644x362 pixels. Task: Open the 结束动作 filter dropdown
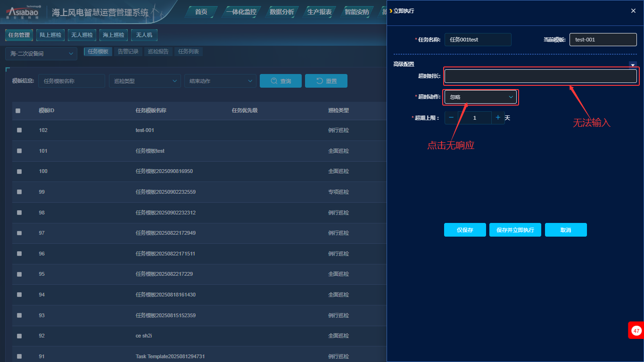(x=220, y=81)
